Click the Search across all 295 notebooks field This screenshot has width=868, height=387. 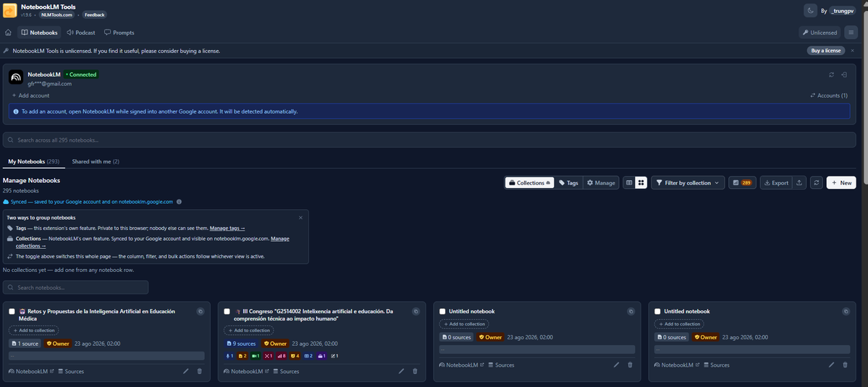[x=429, y=140]
